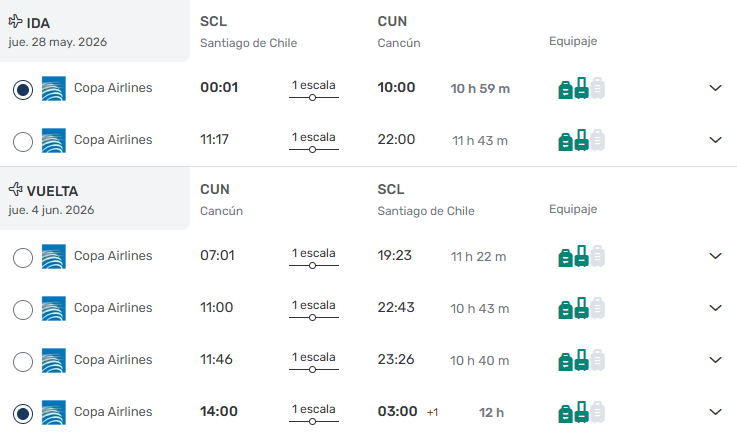The image size is (737, 437).
Task: Click baggage icons for 07:01 return flight
Action: click(581, 256)
